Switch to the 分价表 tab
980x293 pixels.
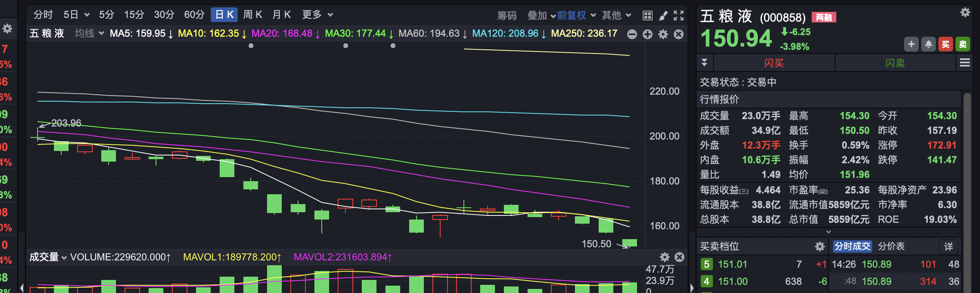click(x=891, y=246)
